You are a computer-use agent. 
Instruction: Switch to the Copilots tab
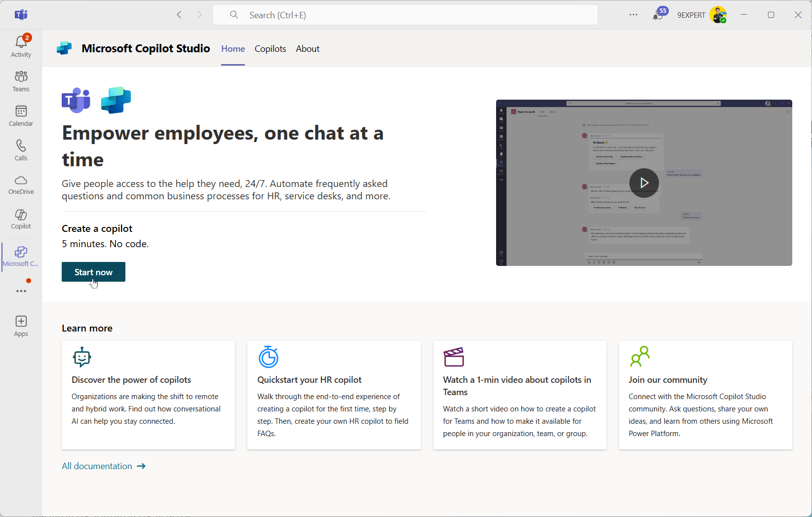[270, 48]
